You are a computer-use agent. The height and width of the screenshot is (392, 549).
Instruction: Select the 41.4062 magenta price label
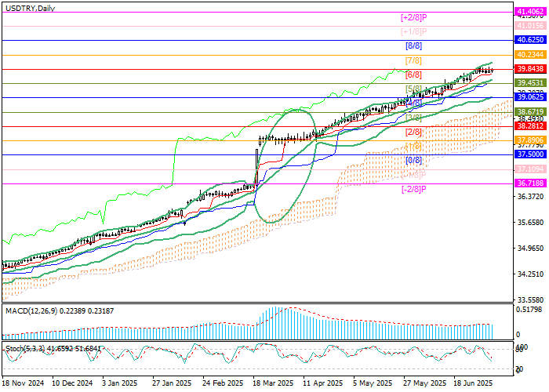tap(530, 12)
